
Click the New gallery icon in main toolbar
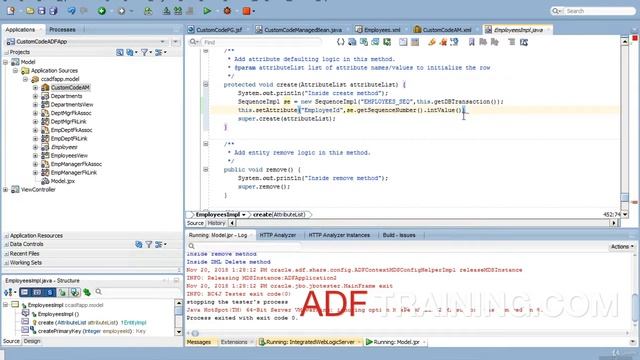click(x=11, y=11)
